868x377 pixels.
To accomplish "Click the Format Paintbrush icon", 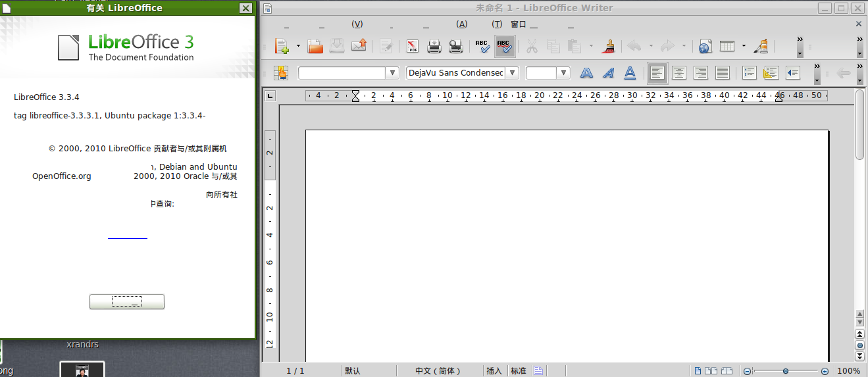I will coord(608,46).
